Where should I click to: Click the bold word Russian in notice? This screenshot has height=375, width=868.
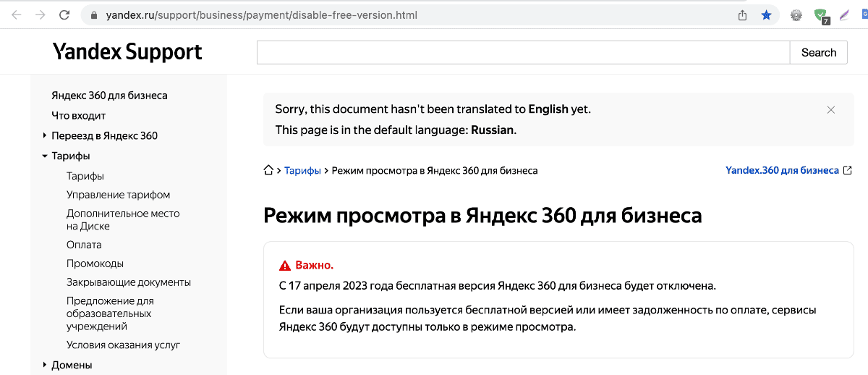(x=492, y=130)
